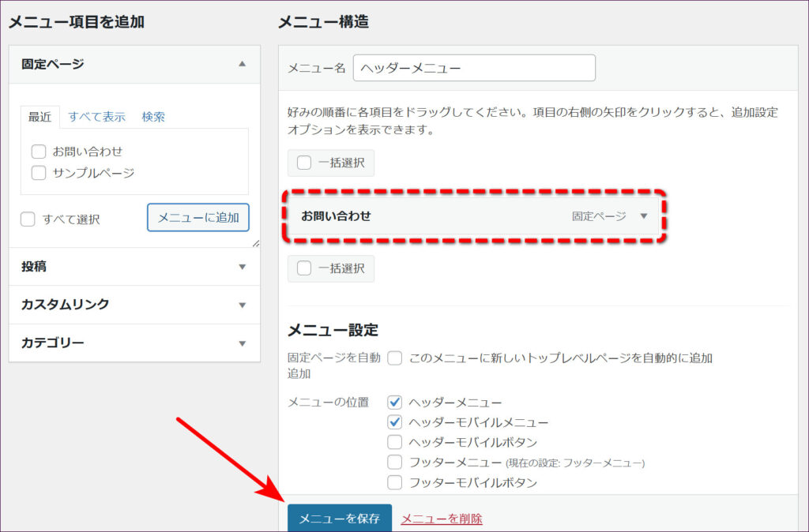Open the 検索 tab
Screen dimensions: 809x532
[153, 117]
